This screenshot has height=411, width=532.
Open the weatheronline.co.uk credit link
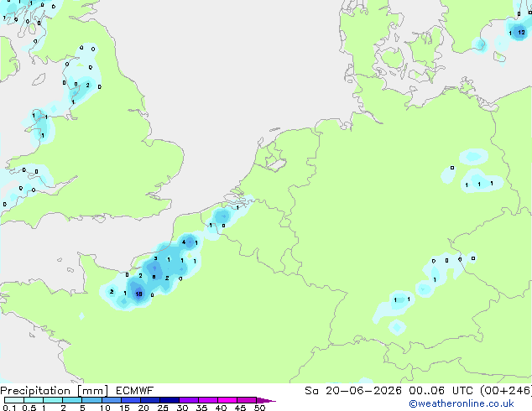(x=462, y=403)
